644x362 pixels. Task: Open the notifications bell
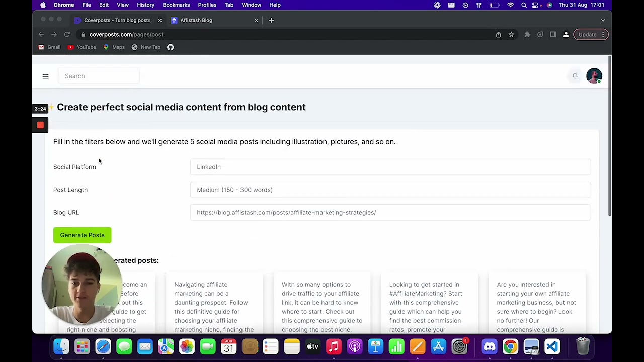tap(575, 76)
